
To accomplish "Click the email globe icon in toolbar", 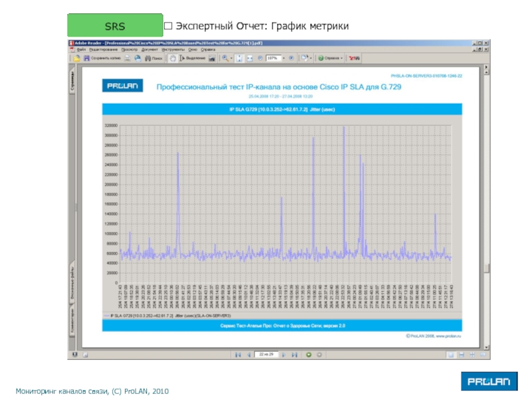I will [138, 59].
